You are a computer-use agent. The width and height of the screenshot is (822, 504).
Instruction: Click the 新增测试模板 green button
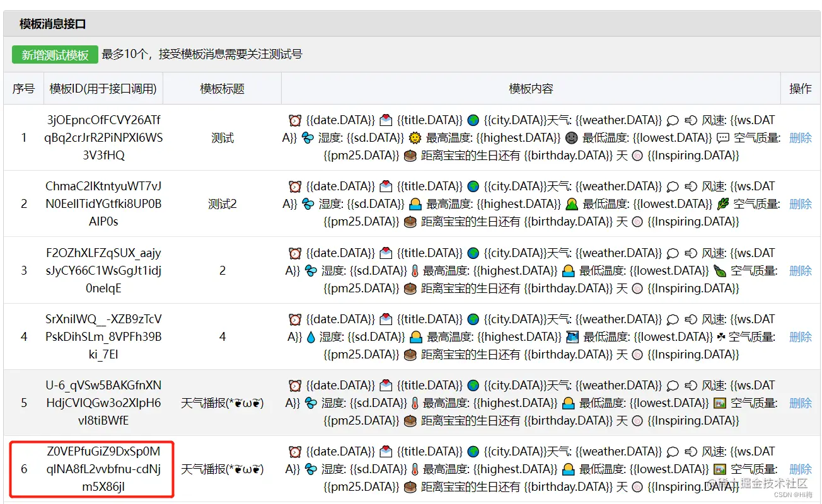point(55,55)
